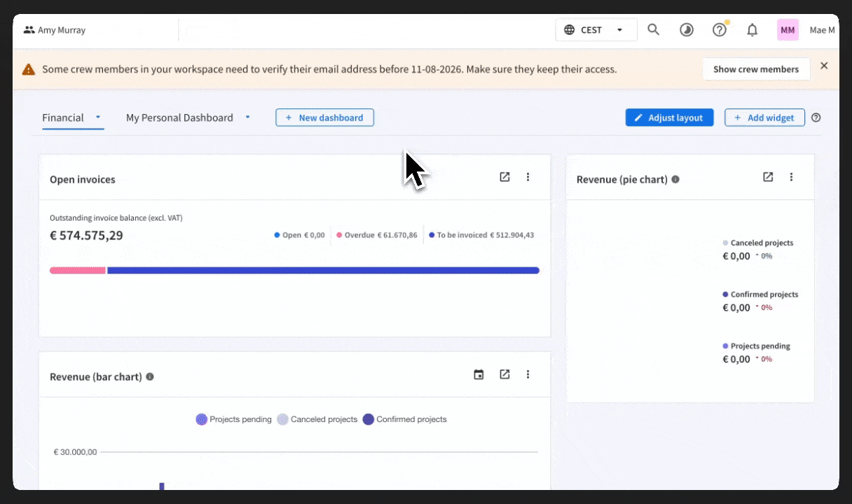Viewport: 852px width, 504px height.
Task: Click the Add widget button
Action: 764,118
